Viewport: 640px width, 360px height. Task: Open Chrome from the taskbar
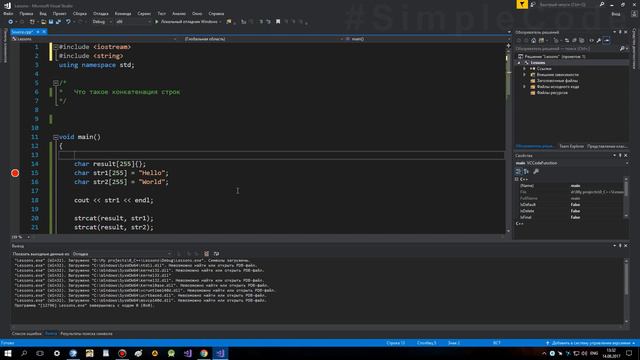pos(204,353)
